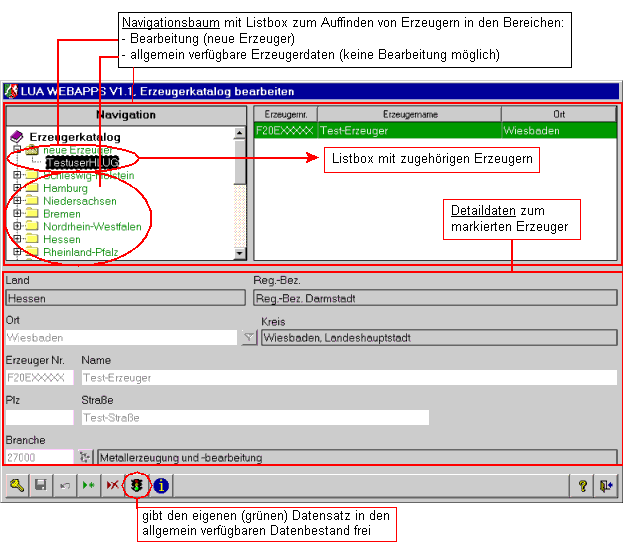Click the Branche selection button beside 27000

(x=85, y=457)
